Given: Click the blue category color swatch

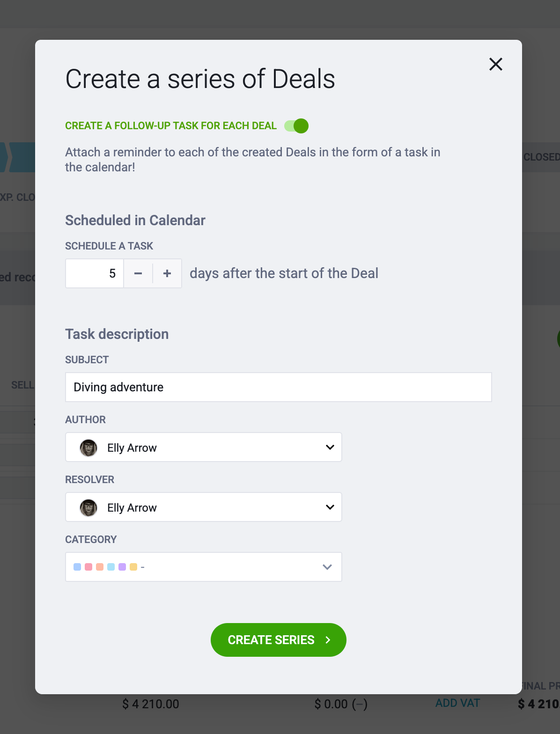Looking at the screenshot, I should click(x=77, y=567).
